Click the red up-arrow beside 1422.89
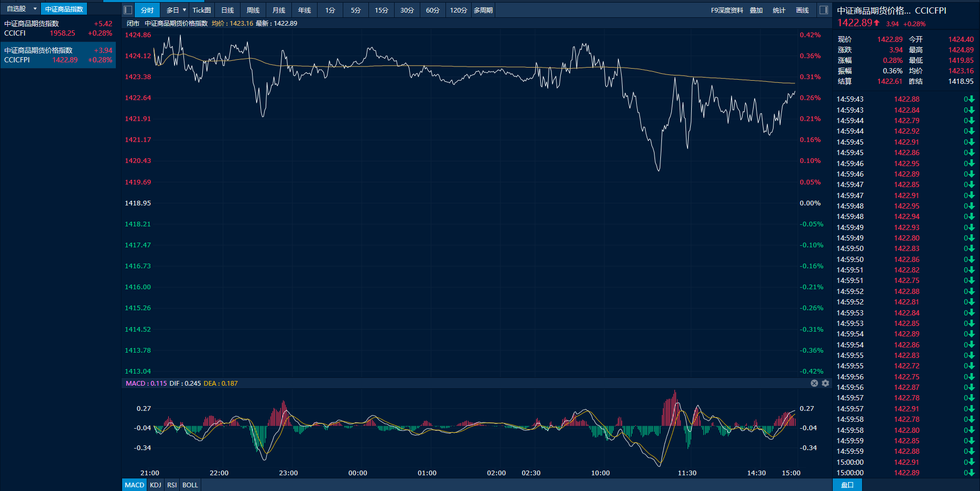Viewport: 980px width, 491px height. [877, 23]
